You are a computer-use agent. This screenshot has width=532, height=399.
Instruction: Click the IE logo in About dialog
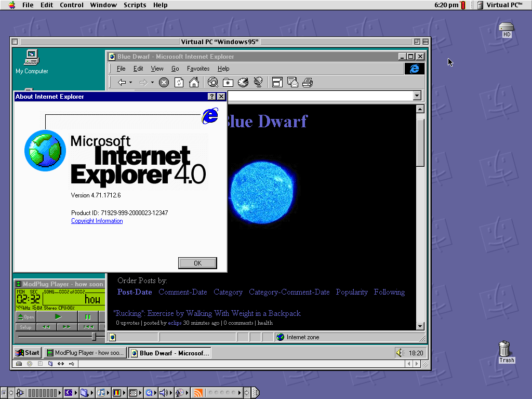[x=210, y=116]
